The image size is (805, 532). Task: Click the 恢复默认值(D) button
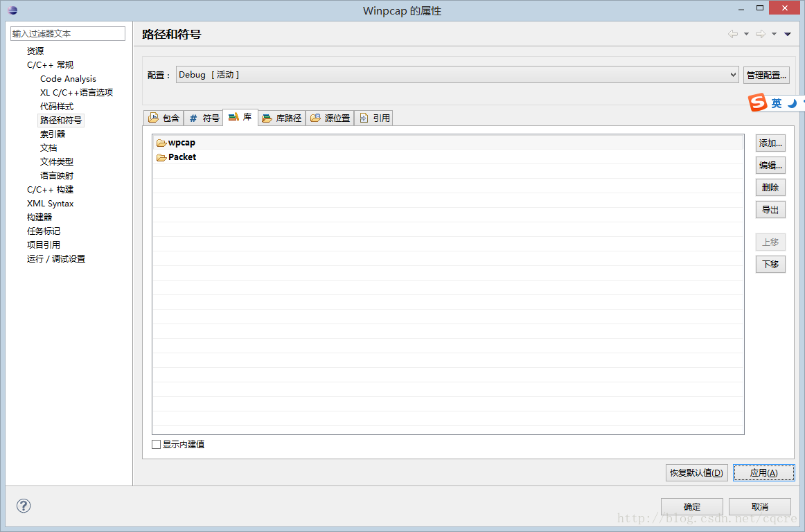pos(697,473)
